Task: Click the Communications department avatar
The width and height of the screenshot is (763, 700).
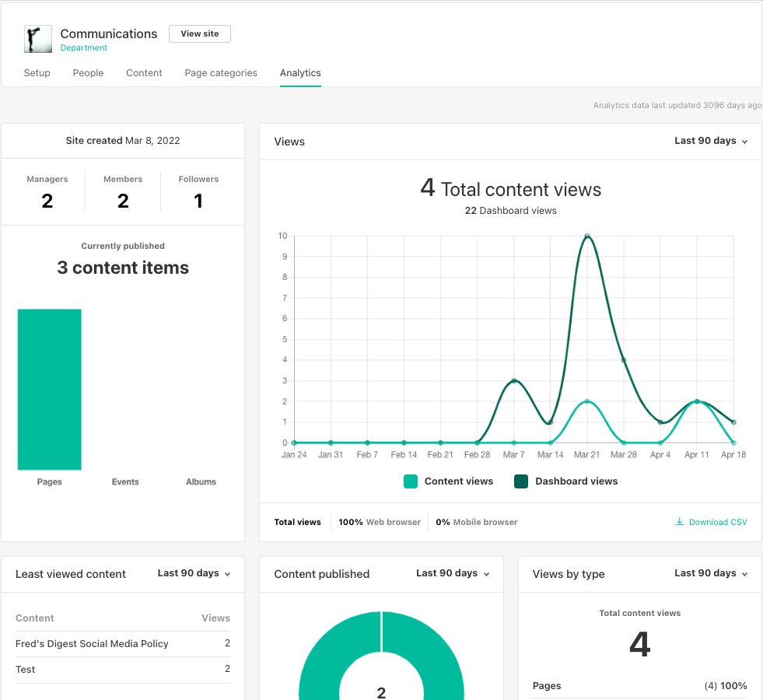Action: click(37, 39)
